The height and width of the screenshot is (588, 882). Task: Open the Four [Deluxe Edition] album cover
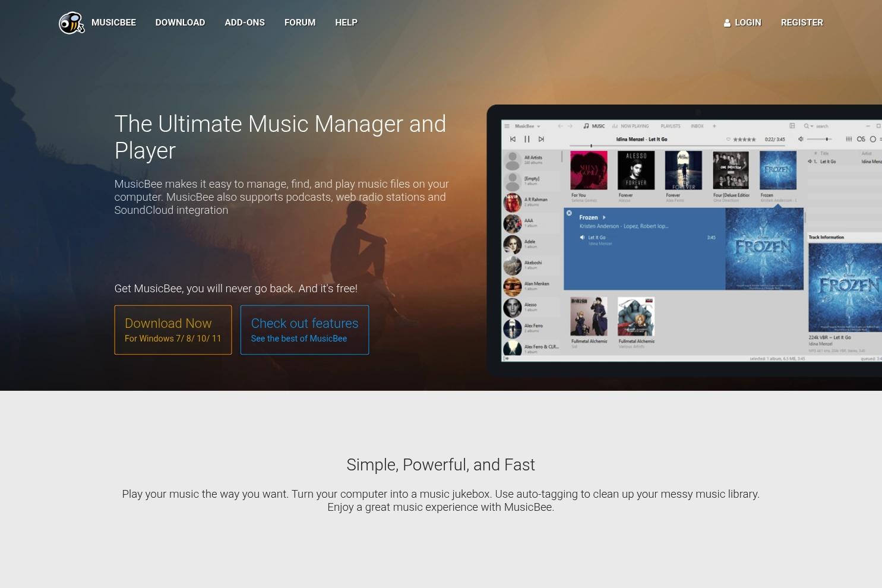click(x=731, y=170)
